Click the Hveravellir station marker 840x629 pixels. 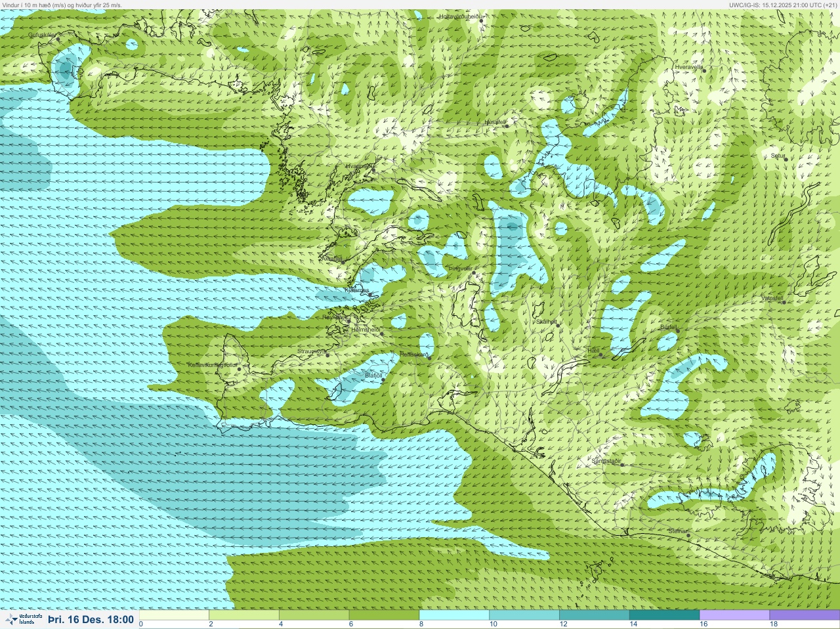[703, 70]
